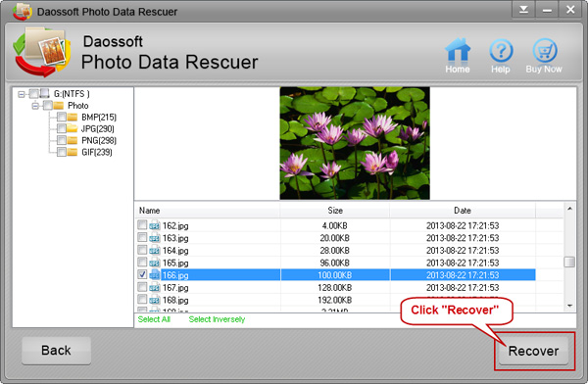Select the 165.jpg file name

[x=175, y=263]
